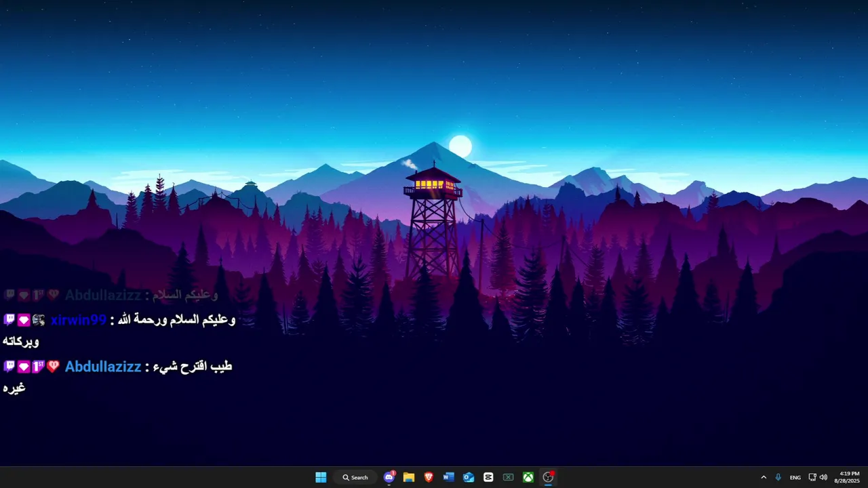Click the Twitch badge beside xirwin99
Screen dimensions: 868x488
pyautogui.click(x=9, y=320)
